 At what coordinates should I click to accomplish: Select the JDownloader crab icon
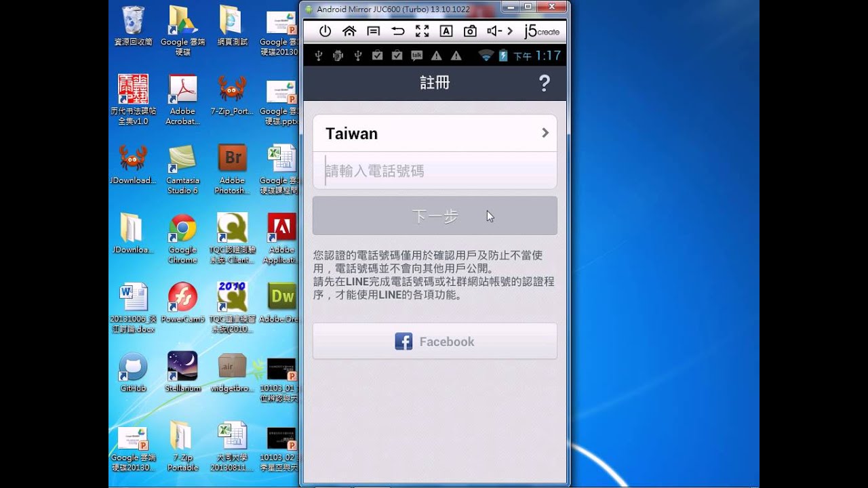coord(133,164)
